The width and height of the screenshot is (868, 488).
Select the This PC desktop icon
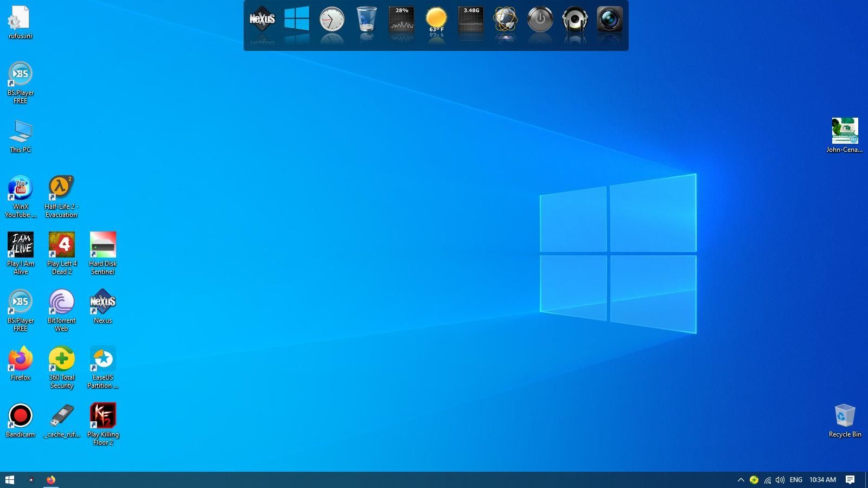click(x=20, y=136)
